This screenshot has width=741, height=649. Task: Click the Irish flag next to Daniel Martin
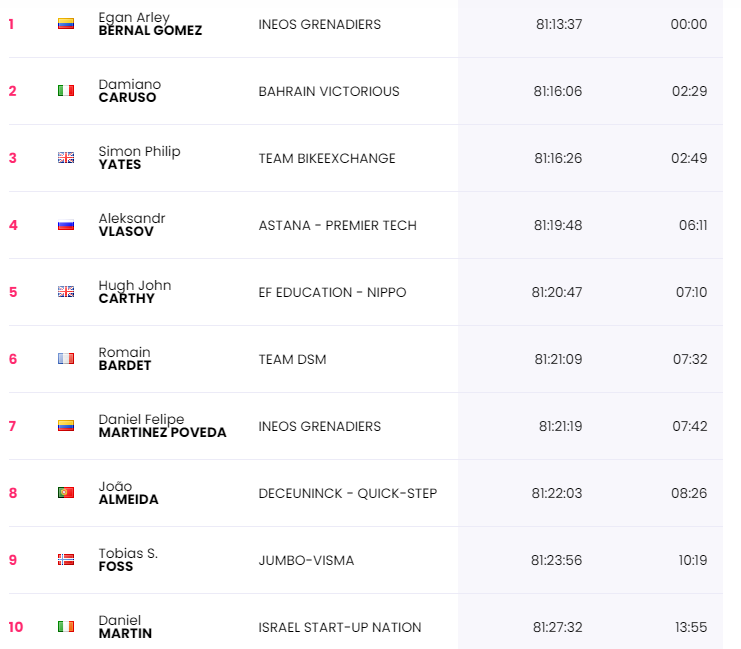[x=66, y=627]
